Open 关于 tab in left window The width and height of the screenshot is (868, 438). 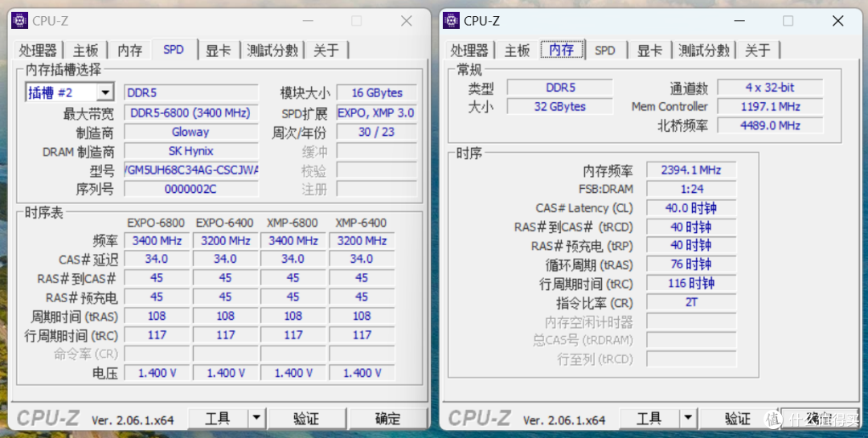[326, 51]
